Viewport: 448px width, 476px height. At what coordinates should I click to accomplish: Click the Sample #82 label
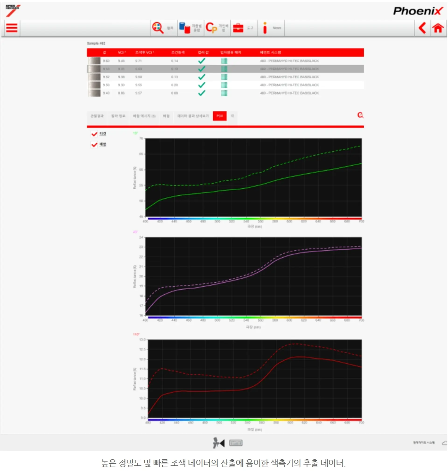tap(96, 43)
